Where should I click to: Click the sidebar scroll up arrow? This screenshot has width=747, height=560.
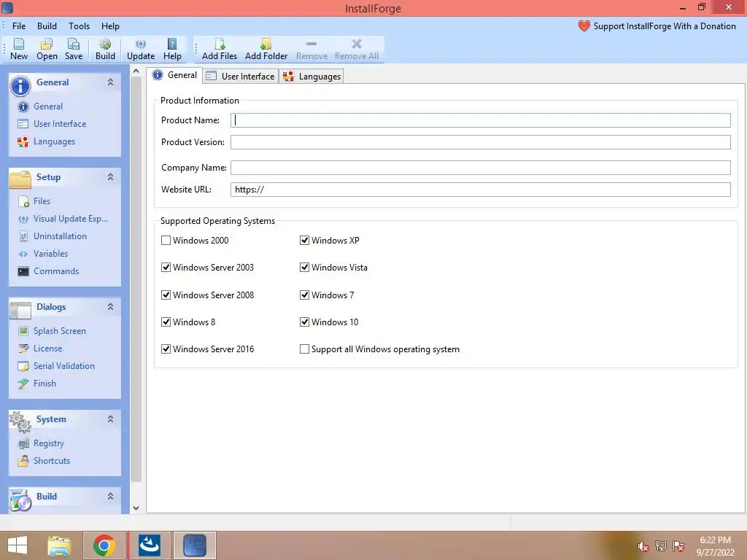(136, 71)
